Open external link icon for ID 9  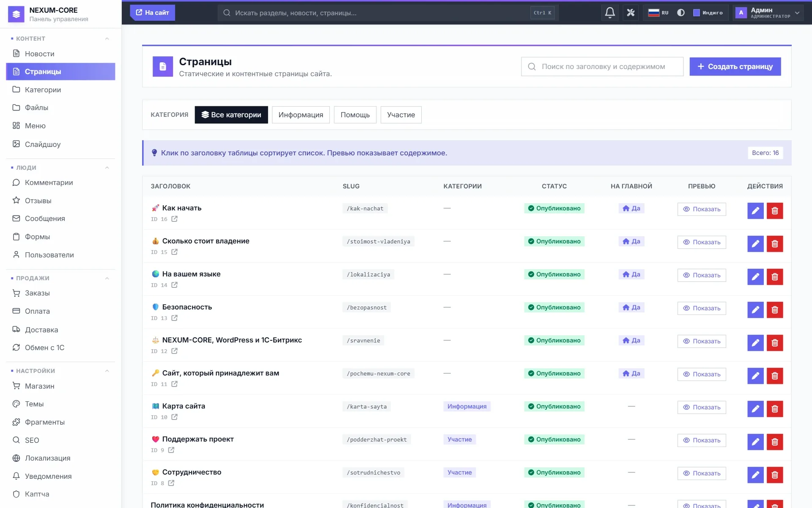[x=171, y=450]
